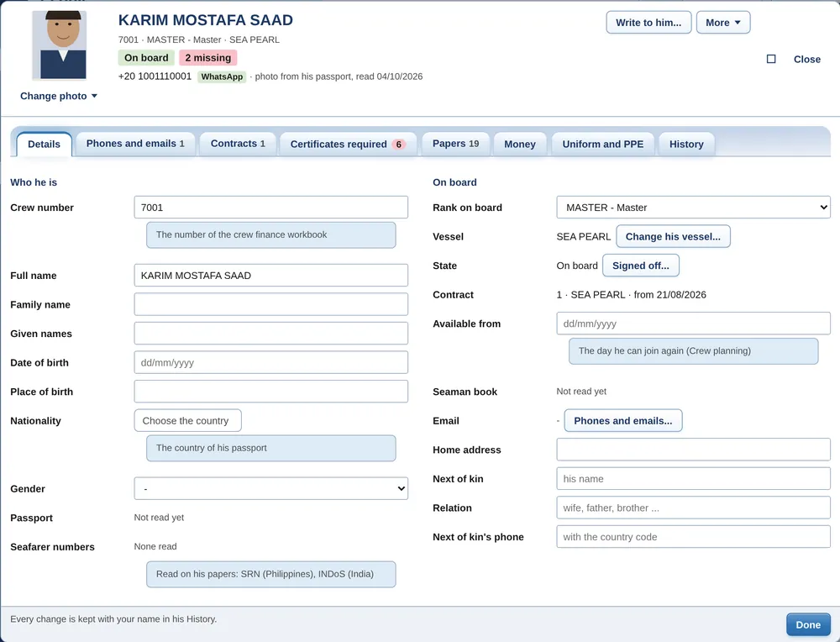Image resolution: width=840 pixels, height=642 pixels.
Task: Click the Seaman book 'Not read yet' value
Action: (581, 392)
